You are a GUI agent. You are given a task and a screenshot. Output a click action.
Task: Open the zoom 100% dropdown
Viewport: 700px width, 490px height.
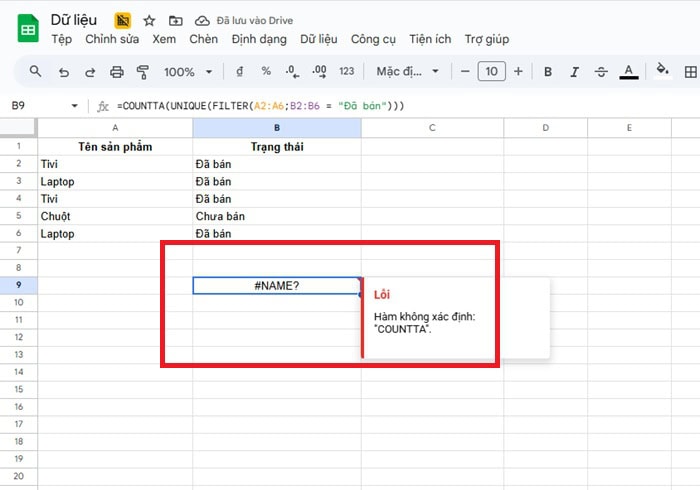pyautogui.click(x=188, y=72)
